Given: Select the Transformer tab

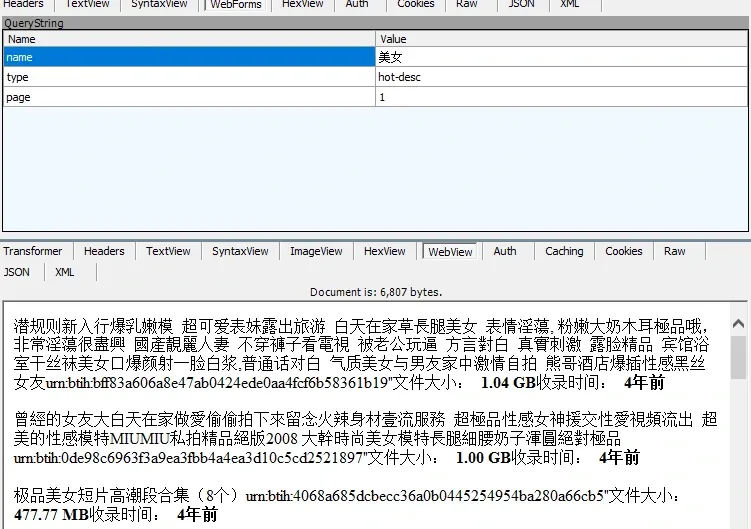Looking at the screenshot, I should (x=33, y=251).
